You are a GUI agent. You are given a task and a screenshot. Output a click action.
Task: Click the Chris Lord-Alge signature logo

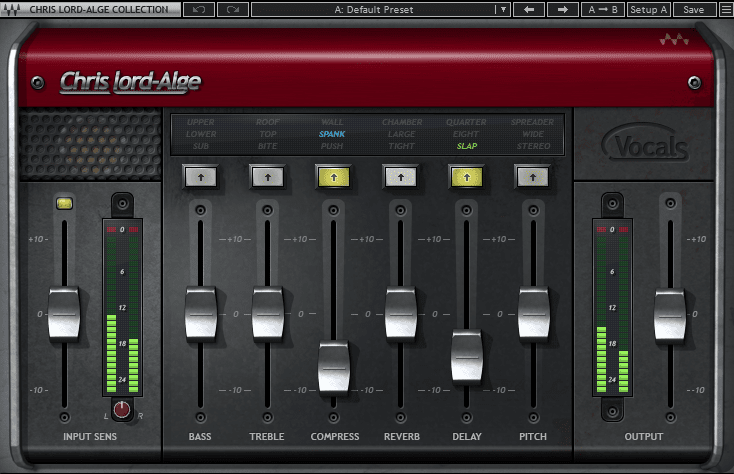pyautogui.click(x=131, y=82)
